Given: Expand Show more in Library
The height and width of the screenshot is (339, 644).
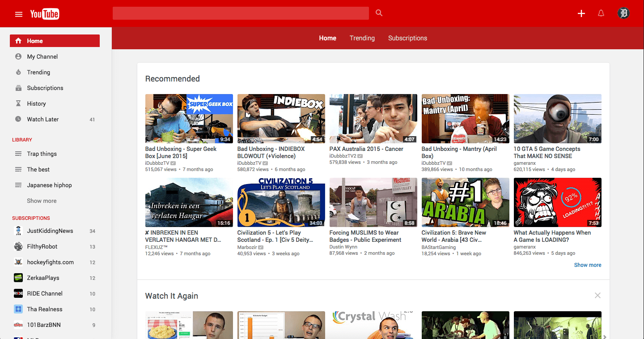Looking at the screenshot, I should click(42, 201).
